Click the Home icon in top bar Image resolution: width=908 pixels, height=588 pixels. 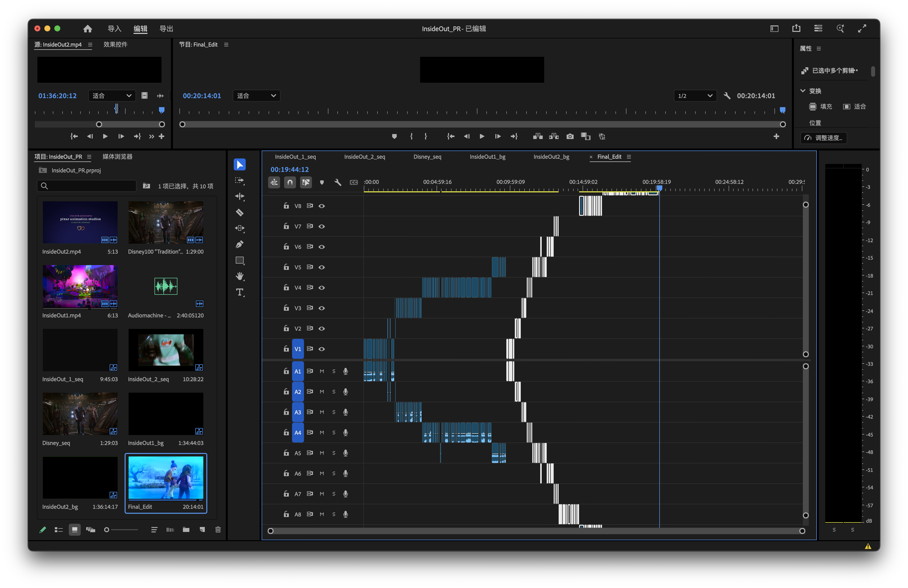(x=88, y=29)
